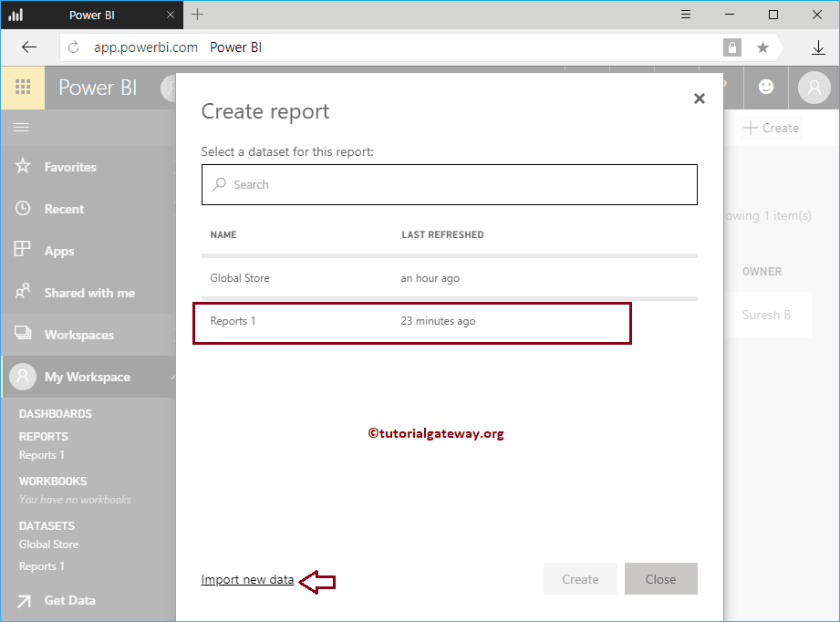Image resolution: width=840 pixels, height=622 pixels.
Task: Toggle the bookmark star in the address bar
Action: pyautogui.click(x=761, y=47)
